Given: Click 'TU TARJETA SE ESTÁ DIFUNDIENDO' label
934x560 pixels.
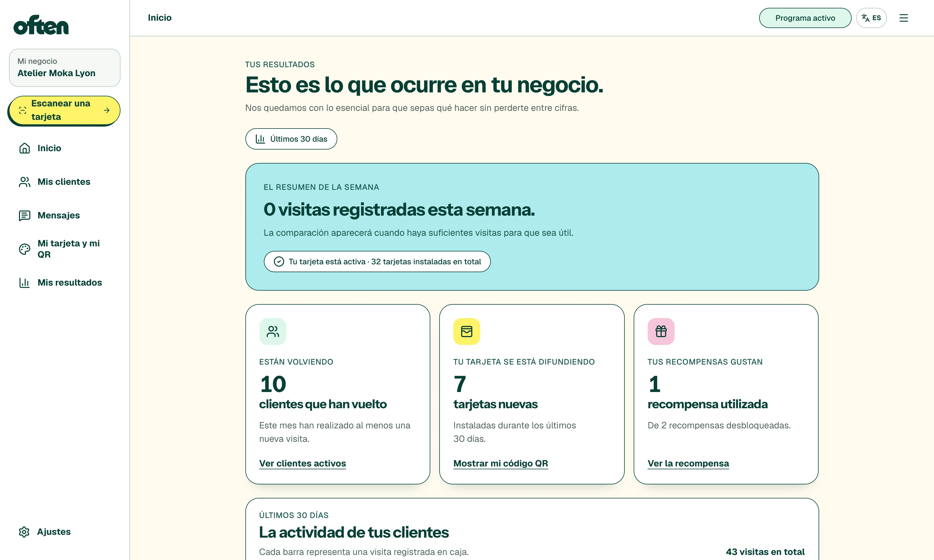Looking at the screenshot, I should (524, 362).
